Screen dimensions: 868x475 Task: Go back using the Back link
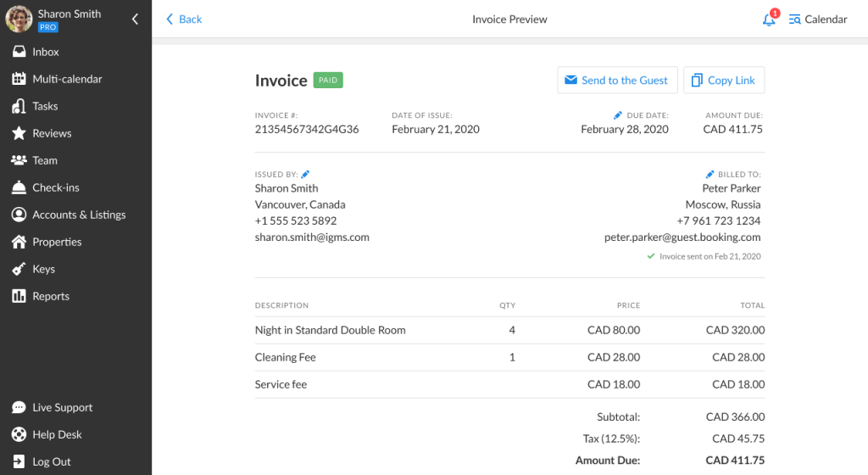tap(184, 20)
